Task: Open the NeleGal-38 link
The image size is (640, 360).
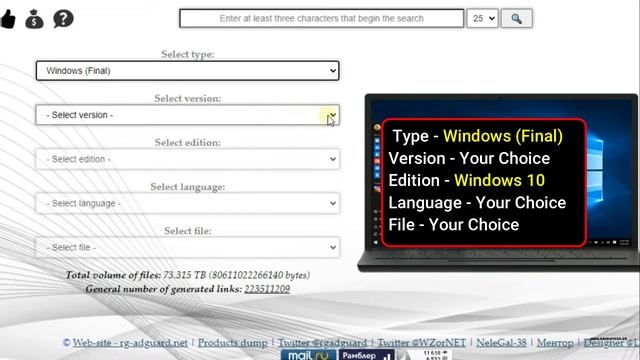Action: click(x=501, y=343)
